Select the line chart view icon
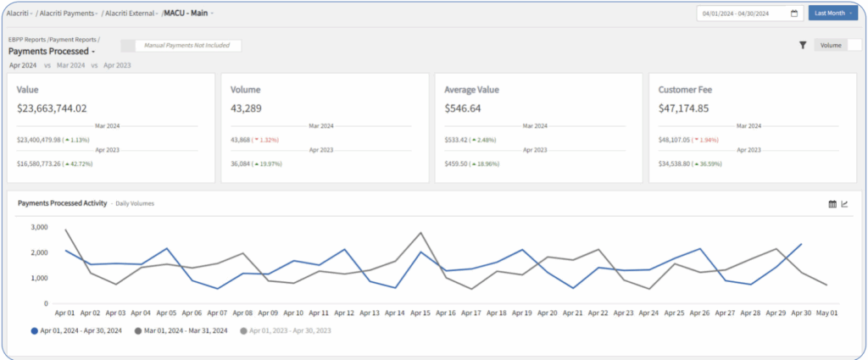 coord(844,204)
